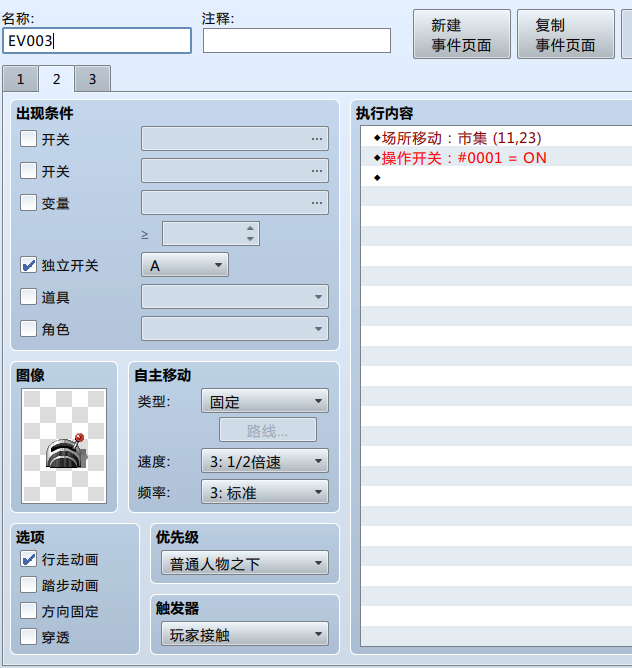This screenshot has width=632, height=668.
Task: Disable the 行走动画 option
Action: point(29,559)
